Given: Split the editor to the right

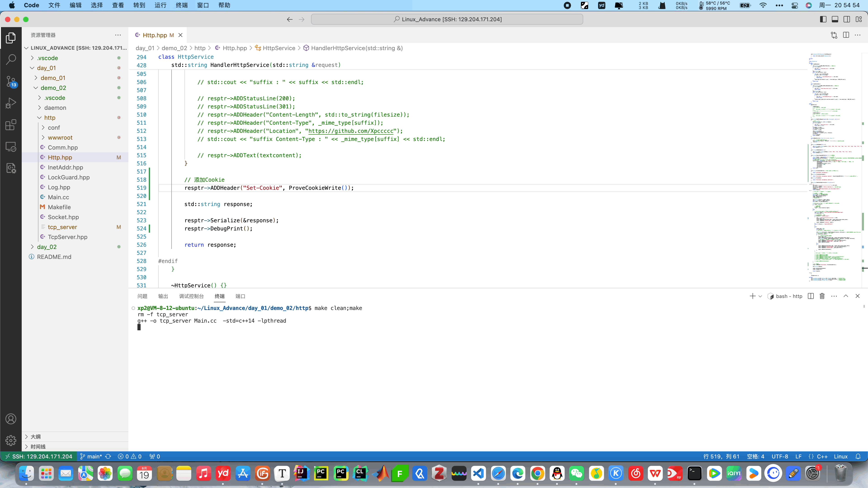Looking at the screenshot, I should tap(846, 35).
